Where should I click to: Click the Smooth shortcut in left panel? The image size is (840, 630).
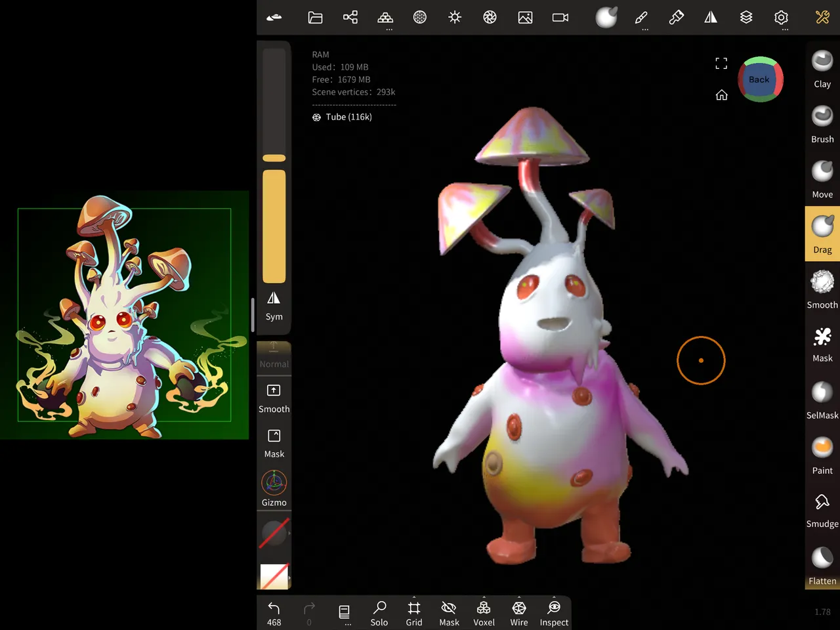[274, 398]
